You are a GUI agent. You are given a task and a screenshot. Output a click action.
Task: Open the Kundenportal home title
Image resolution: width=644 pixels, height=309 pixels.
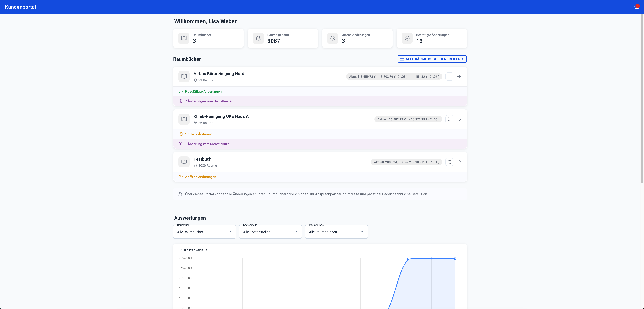tap(21, 7)
